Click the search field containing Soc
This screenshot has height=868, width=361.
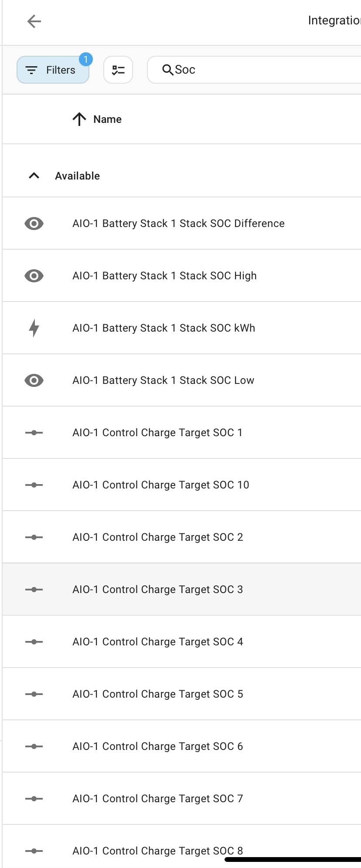(254, 70)
